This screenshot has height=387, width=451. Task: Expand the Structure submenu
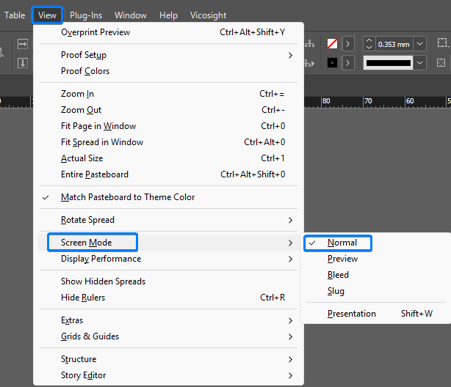[168, 359]
